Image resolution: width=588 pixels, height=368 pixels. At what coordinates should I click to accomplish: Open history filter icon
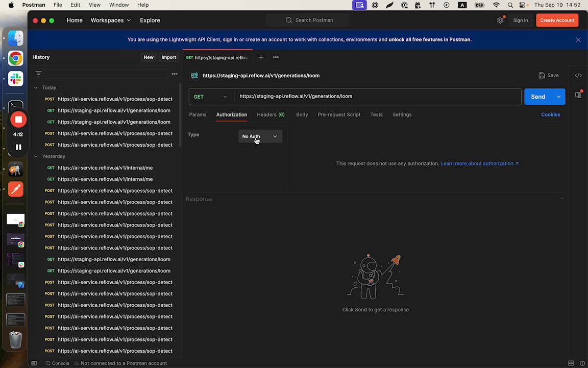[38, 74]
